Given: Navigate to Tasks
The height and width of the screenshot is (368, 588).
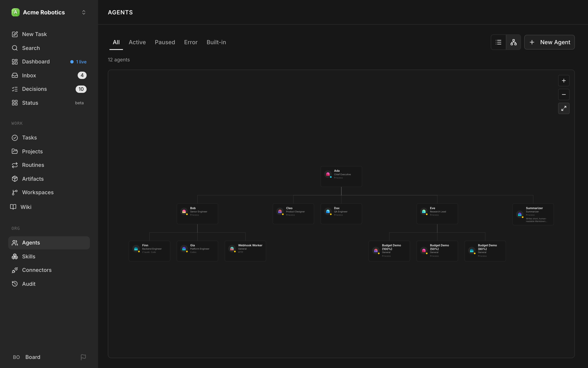Looking at the screenshot, I should tap(49, 138).
